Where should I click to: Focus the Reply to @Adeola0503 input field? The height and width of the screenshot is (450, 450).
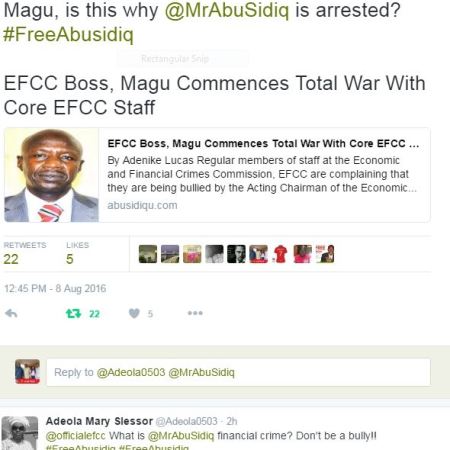click(x=238, y=372)
